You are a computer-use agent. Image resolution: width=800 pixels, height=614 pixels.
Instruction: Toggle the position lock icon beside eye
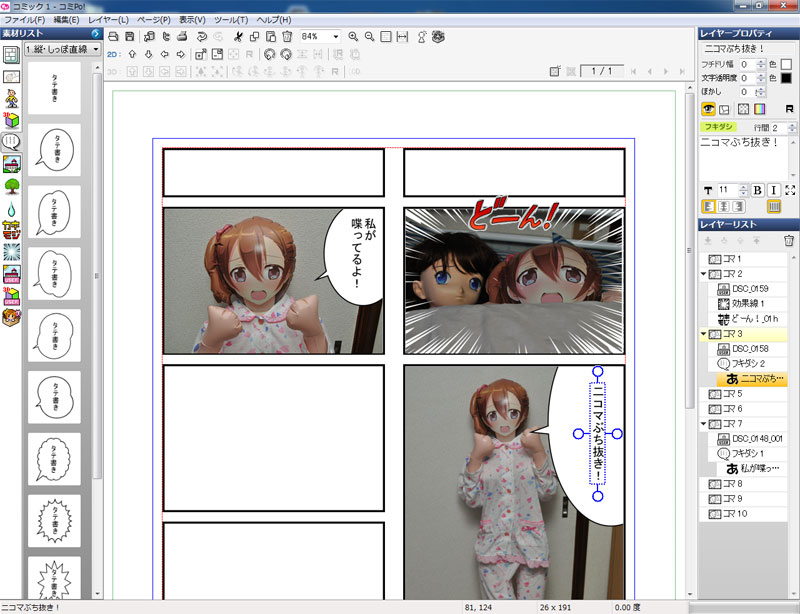pyautogui.click(x=724, y=109)
